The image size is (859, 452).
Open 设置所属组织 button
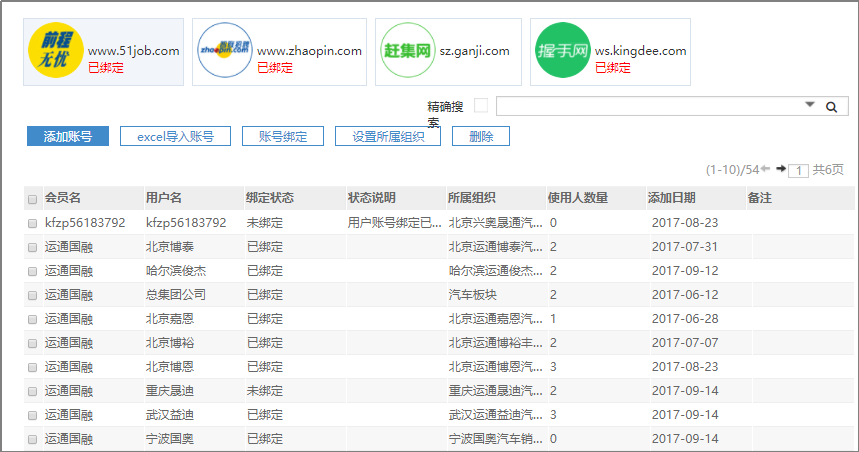[x=388, y=137]
